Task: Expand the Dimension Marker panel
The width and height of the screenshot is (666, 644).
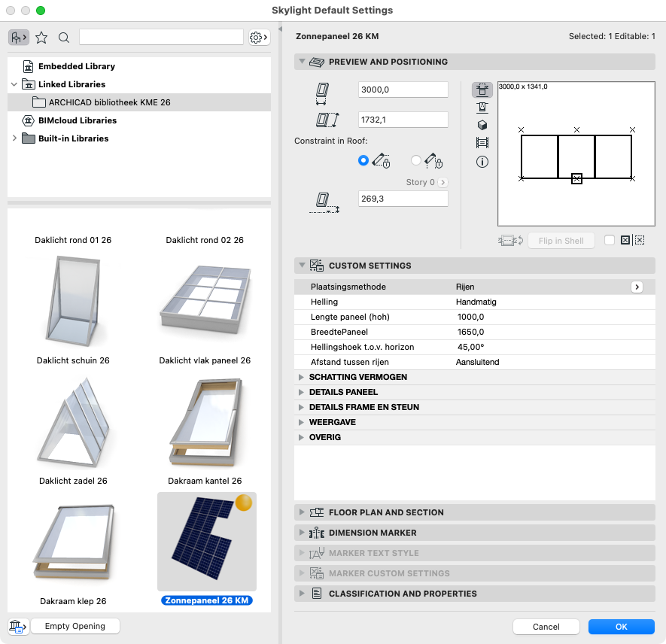Action: click(x=302, y=533)
